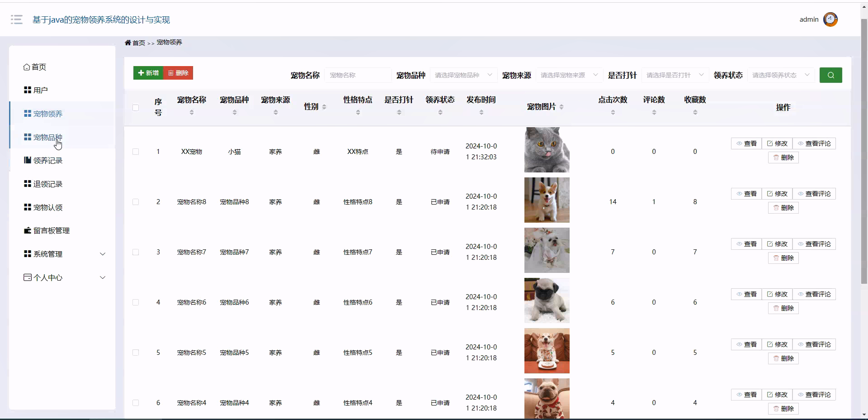Expand the 系统管理 sidebar menu

[62, 254]
